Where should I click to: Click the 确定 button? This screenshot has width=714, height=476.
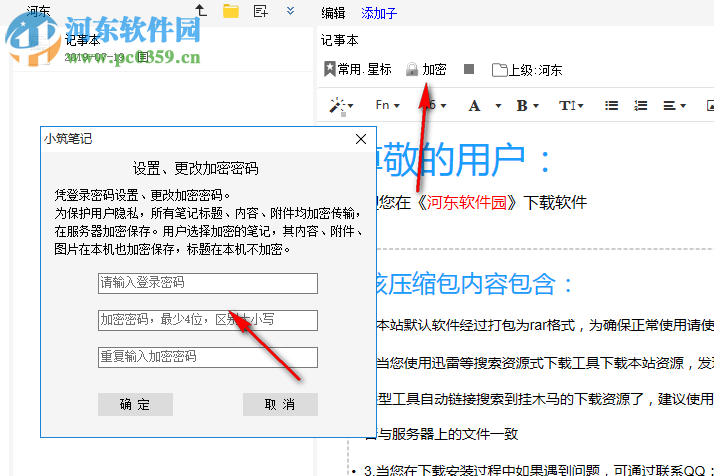135,404
